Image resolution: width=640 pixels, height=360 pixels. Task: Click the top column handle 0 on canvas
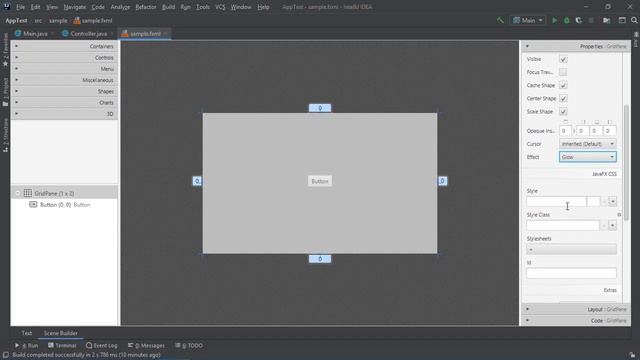(x=320, y=108)
